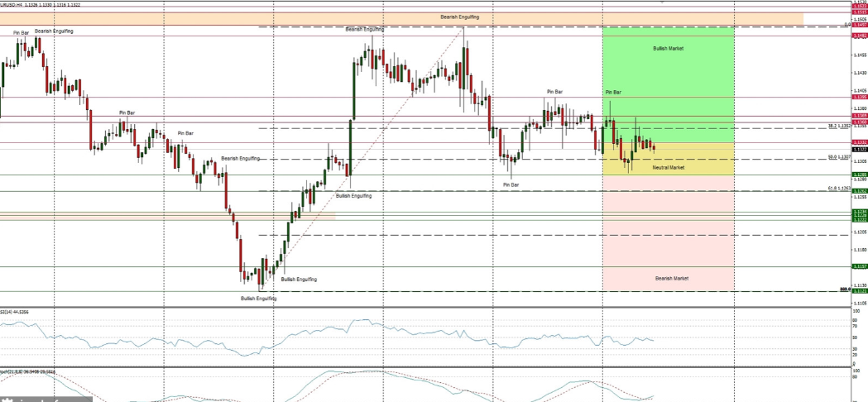The height and width of the screenshot is (402, 868).
Task: Select the green Bullish Market zone
Action: [x=668, y=83]
